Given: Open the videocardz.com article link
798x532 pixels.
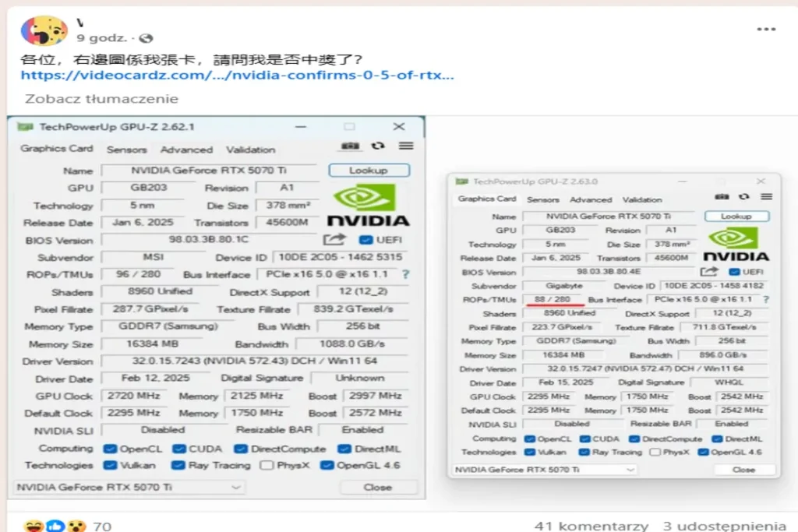Looking at the screenshot, I should pos(237,76).
